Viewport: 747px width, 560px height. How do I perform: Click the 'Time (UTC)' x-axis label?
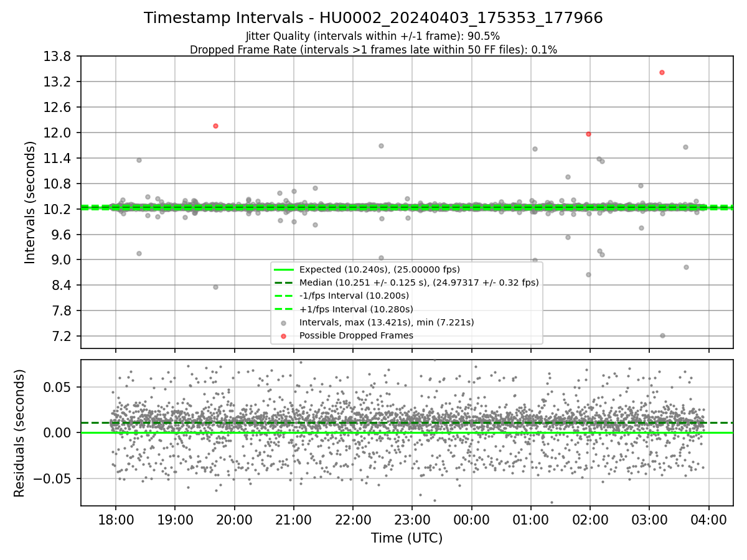pos(406,538)
